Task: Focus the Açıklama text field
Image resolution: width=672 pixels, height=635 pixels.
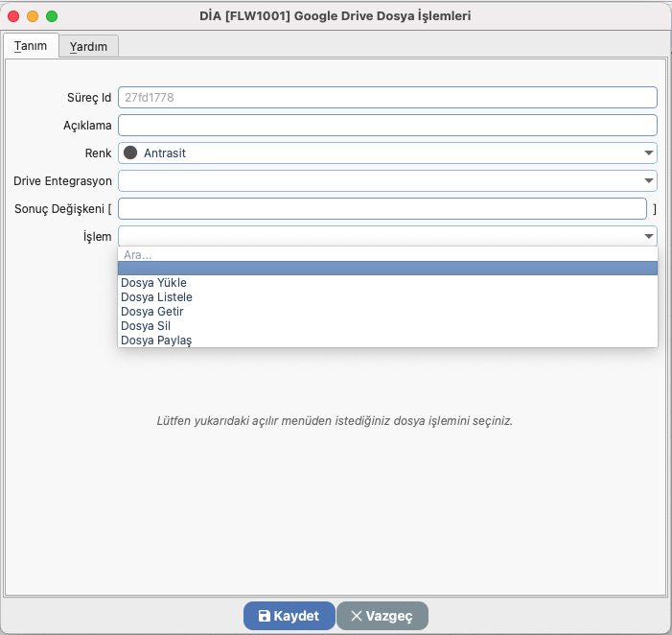Action: pos(387,125)
